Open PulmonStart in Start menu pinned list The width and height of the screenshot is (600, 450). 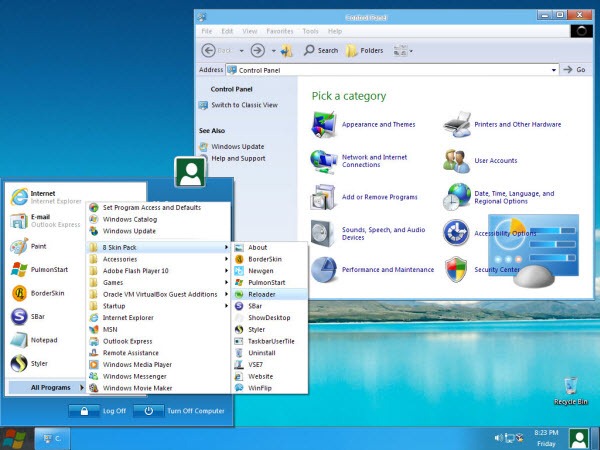tap(39, 270)
